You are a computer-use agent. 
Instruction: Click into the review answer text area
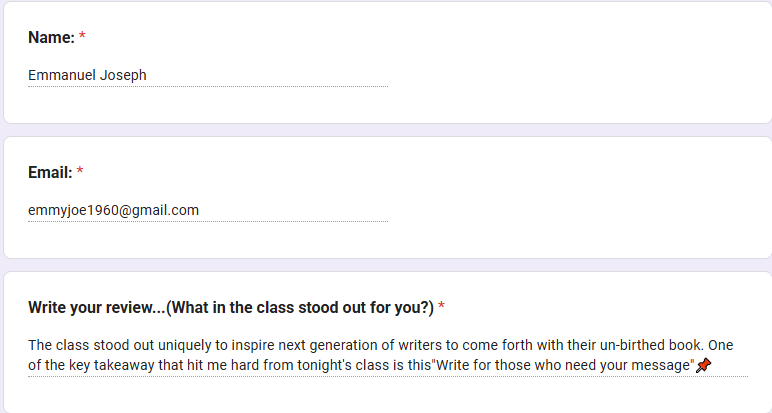[388, 355]
